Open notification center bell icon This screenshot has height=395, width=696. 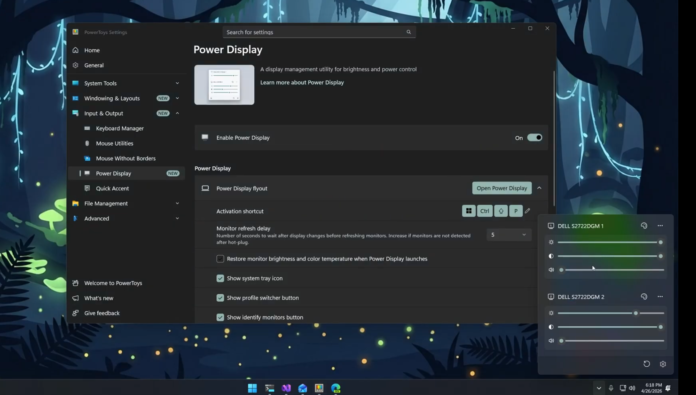[x=668, y=388]
